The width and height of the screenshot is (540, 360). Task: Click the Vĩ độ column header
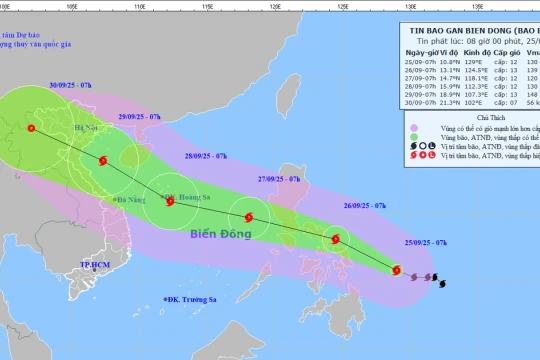coord(448,53)
